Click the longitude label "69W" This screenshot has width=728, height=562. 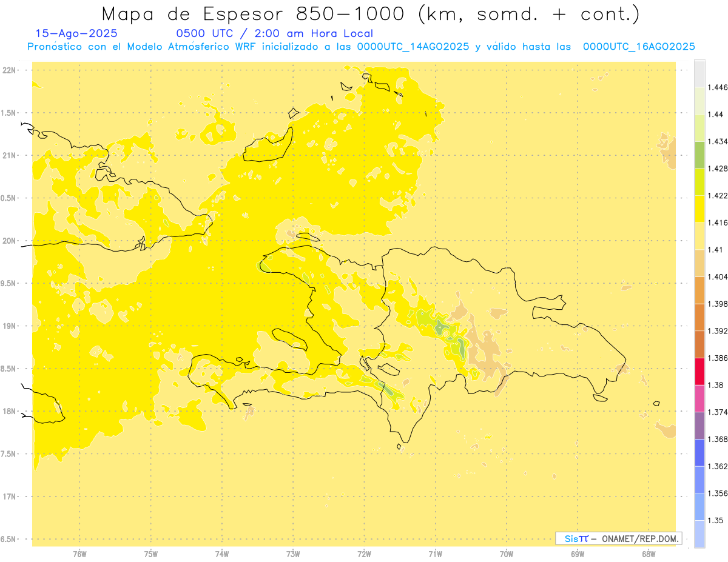(578, 554)
